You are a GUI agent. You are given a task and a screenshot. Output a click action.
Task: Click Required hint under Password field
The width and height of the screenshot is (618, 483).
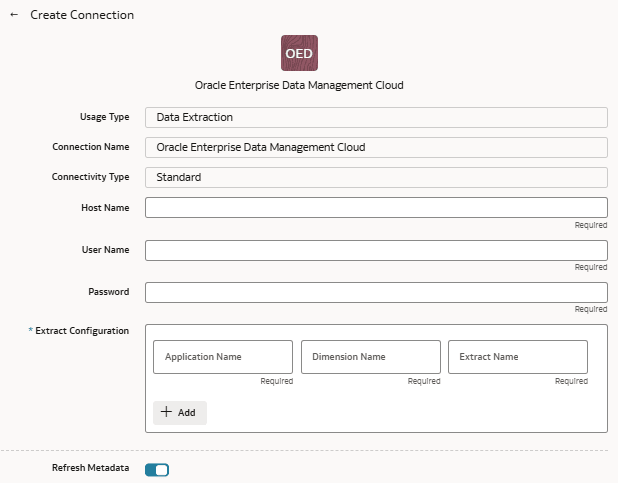[x=591, y=309]
